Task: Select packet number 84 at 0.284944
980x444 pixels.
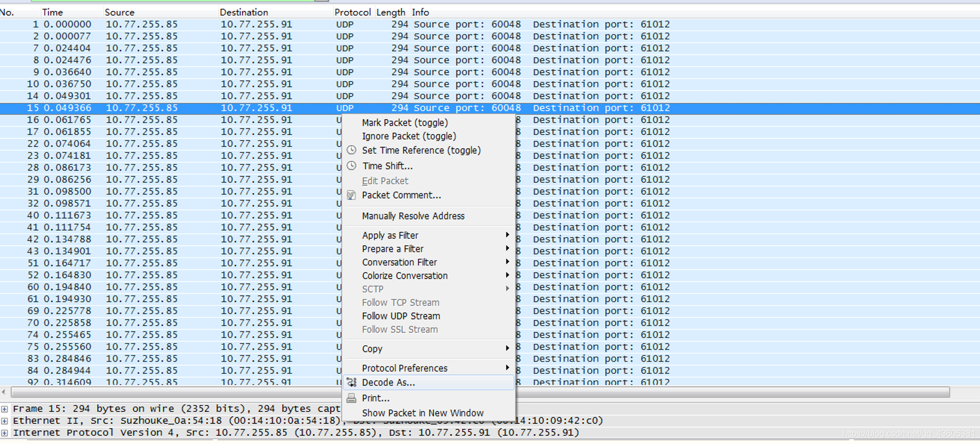Action: (x=169, y=371)
